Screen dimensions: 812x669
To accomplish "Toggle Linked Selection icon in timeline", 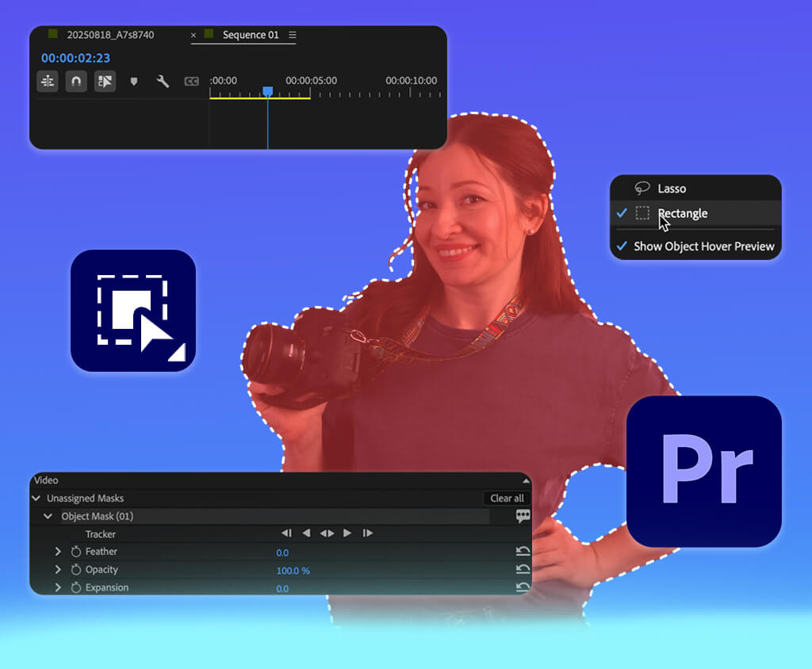I will point(105,82).
